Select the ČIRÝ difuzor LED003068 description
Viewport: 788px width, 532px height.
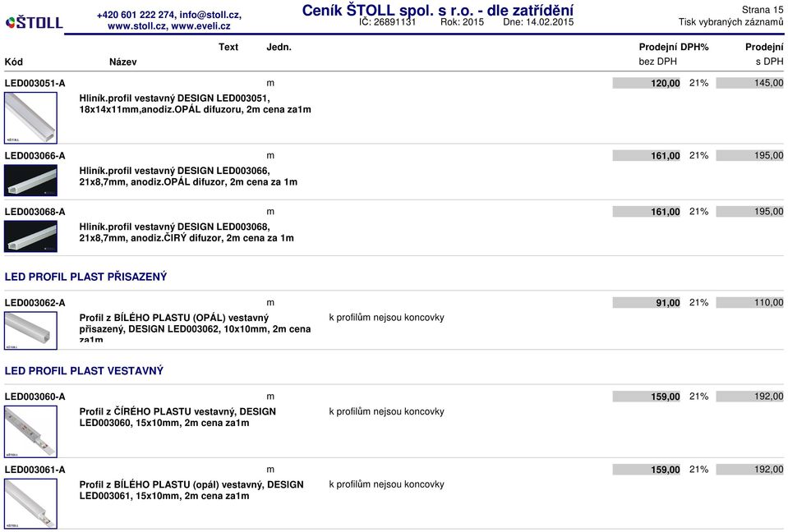click(187, 232)
